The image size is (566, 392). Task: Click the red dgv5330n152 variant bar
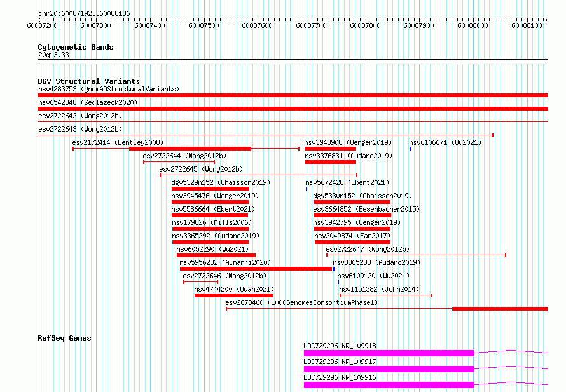[352, 202]
